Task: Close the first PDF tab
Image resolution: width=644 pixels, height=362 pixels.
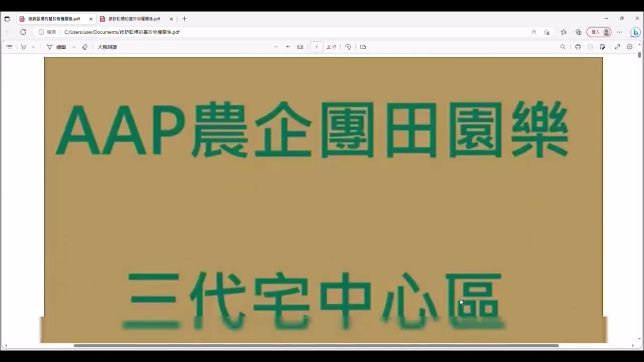Action: [x=91, y=19]
